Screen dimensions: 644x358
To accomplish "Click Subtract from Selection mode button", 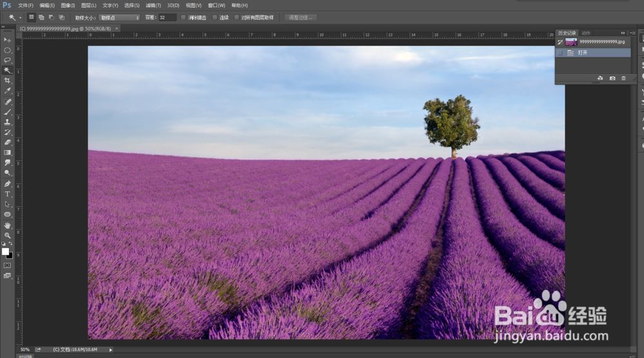I will (x=52, y=17).
